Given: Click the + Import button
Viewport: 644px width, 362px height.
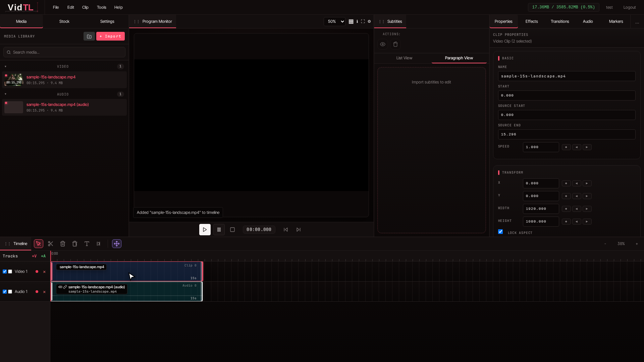Looking at the screenshot, I should point(110,36).
